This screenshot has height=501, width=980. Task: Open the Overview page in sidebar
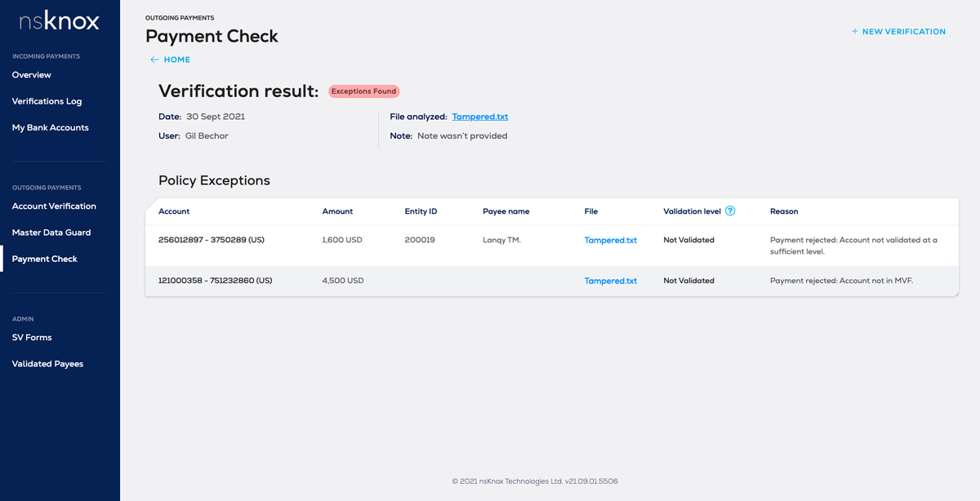pyautogui.click(x=32, y=75)
